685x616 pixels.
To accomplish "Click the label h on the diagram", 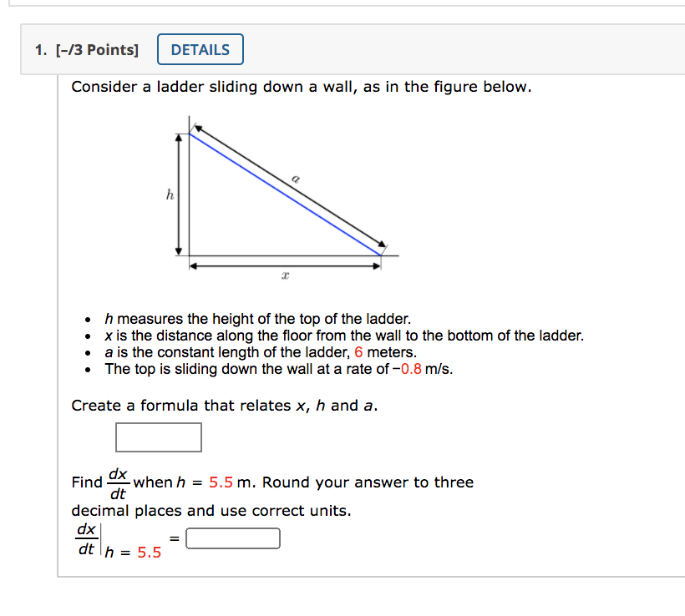I will 170,194.
